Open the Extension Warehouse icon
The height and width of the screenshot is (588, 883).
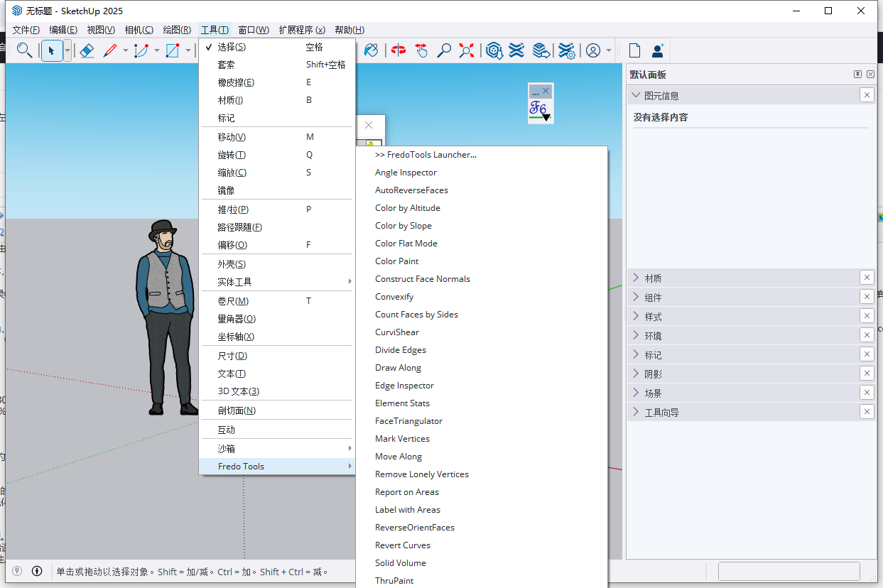coord(516,50)
